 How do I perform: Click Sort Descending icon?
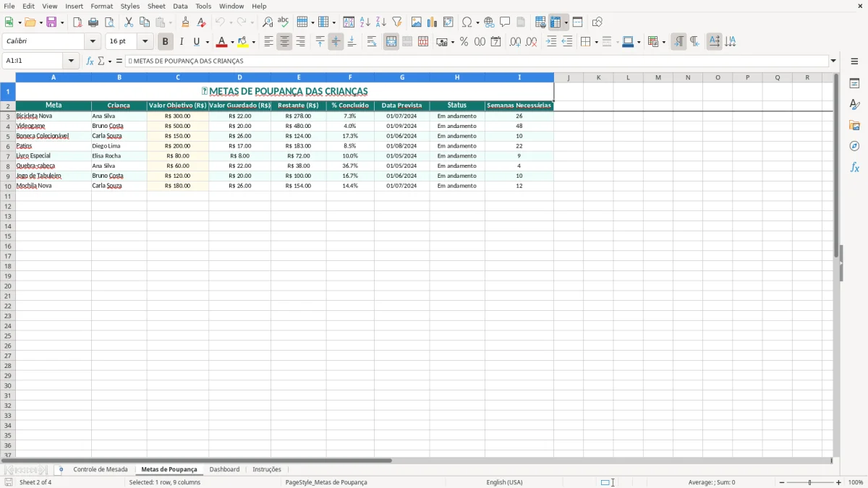click(381, 22)
